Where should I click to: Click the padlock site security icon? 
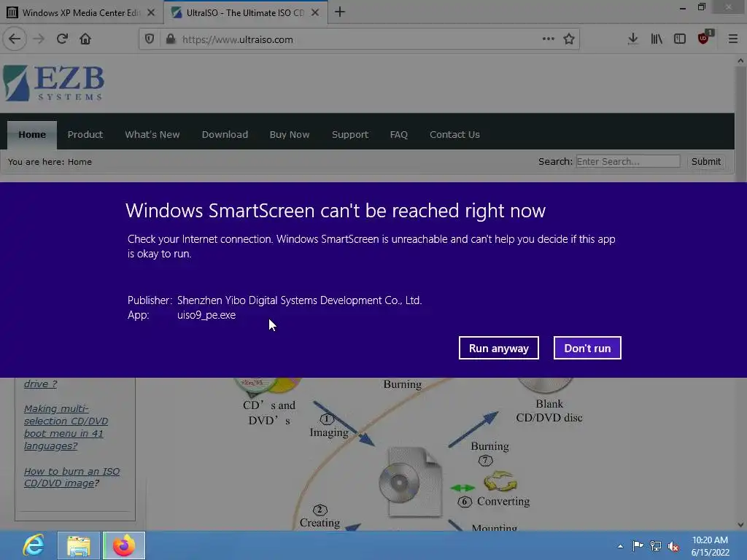click(171, 39)
